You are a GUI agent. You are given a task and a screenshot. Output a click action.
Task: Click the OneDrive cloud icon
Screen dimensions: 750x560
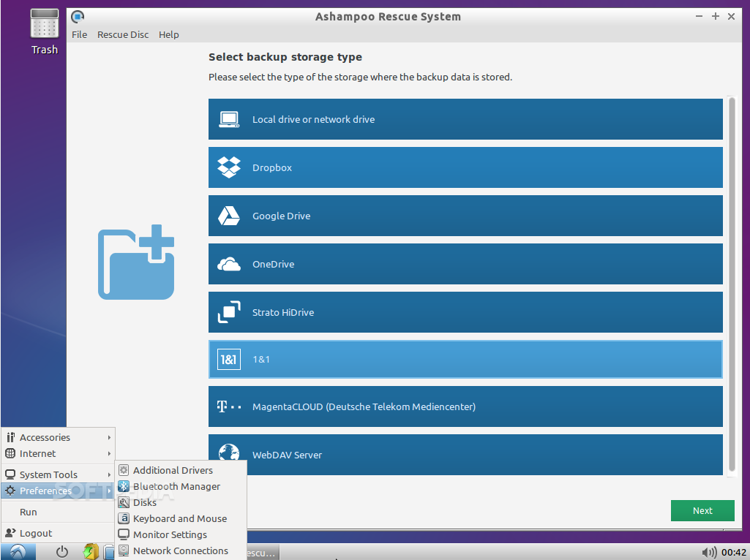(x=229, y=264)
